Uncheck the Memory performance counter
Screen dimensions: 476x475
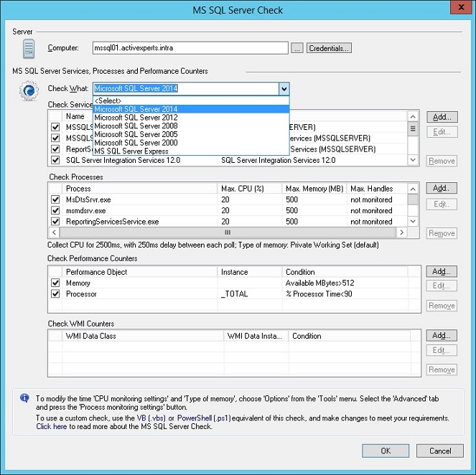pos(55,283)
